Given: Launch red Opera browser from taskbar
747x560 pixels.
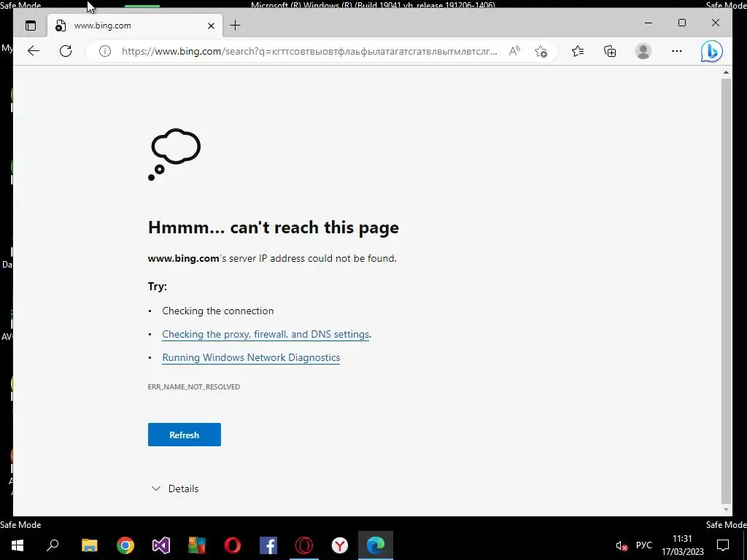Looking at the screenshot, I should [x=233, y=545].
